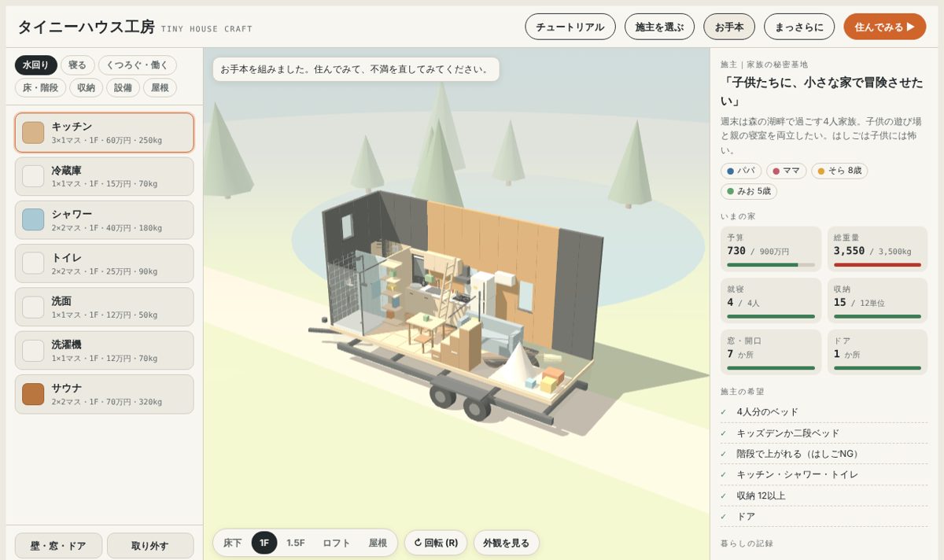
Task: Select the キッチン color swatch
Action: tap(33, 133)
